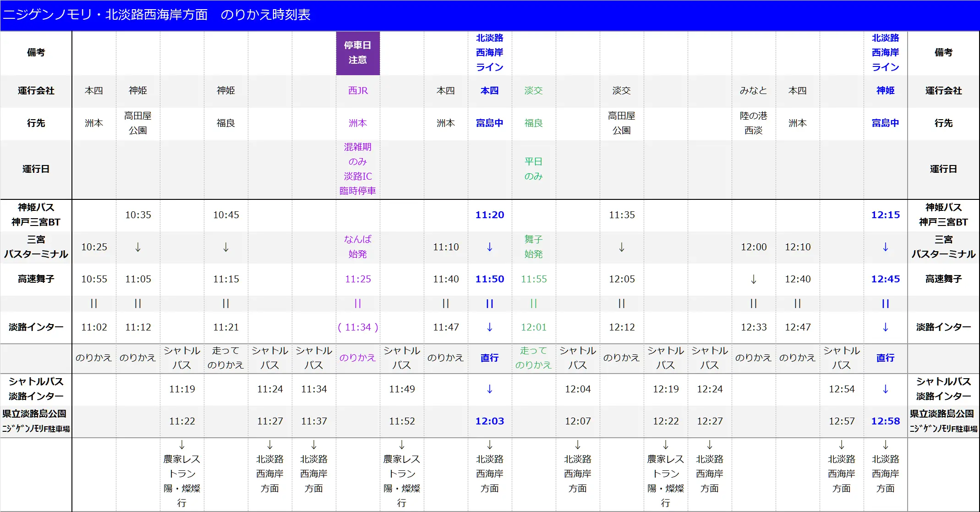Click the parenthesized (11:34) purple time
Viewport: 980px width, 512px height.
(358, 327)
